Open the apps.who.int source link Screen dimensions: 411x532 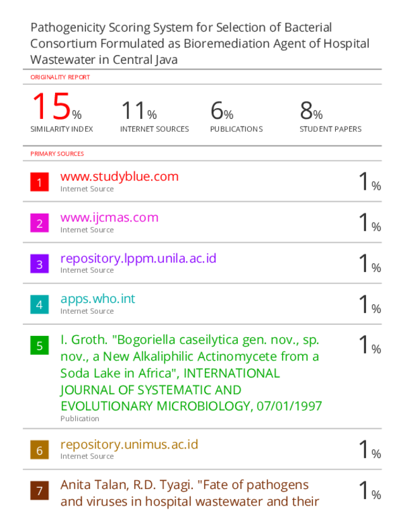(97, 299)
